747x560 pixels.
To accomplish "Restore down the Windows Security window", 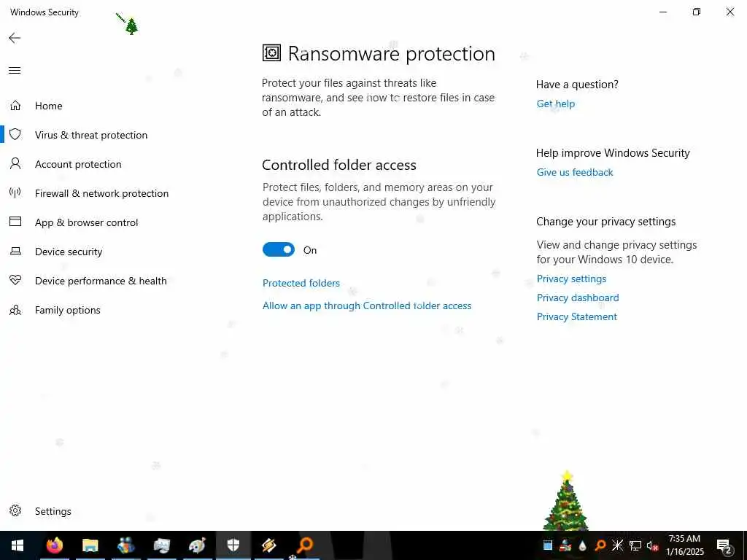I will (697, 12).
